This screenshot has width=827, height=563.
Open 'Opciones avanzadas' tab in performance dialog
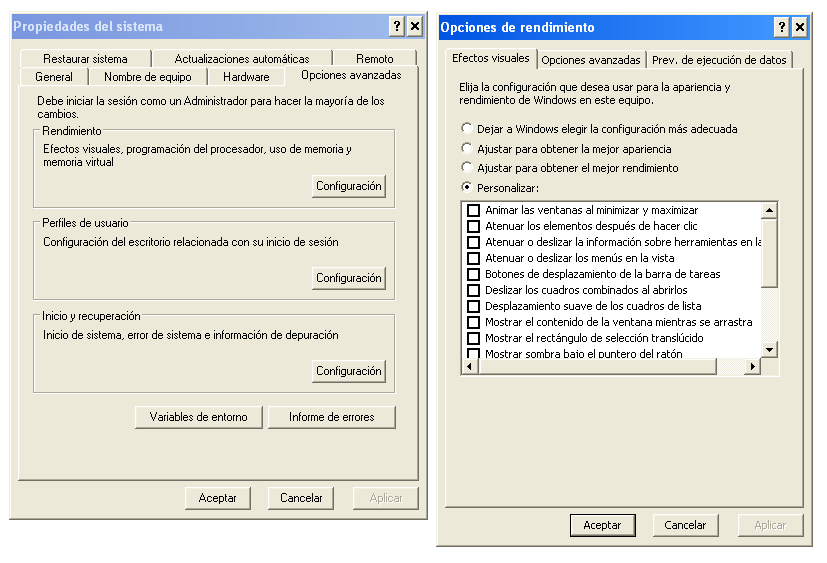point(590,60)
